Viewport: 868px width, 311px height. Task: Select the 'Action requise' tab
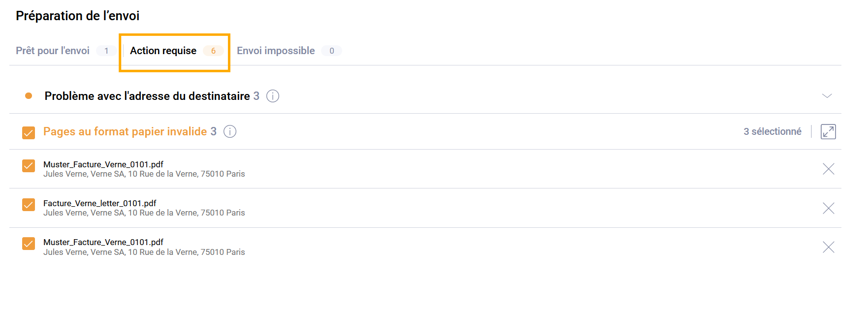163,51
